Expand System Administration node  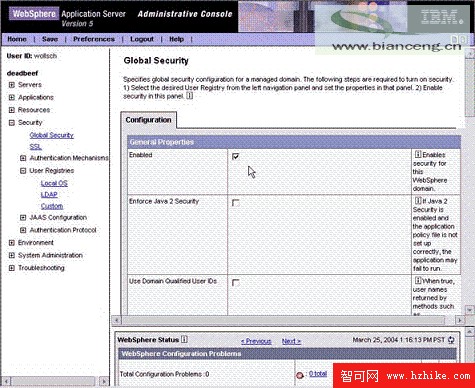coord(12,255)
